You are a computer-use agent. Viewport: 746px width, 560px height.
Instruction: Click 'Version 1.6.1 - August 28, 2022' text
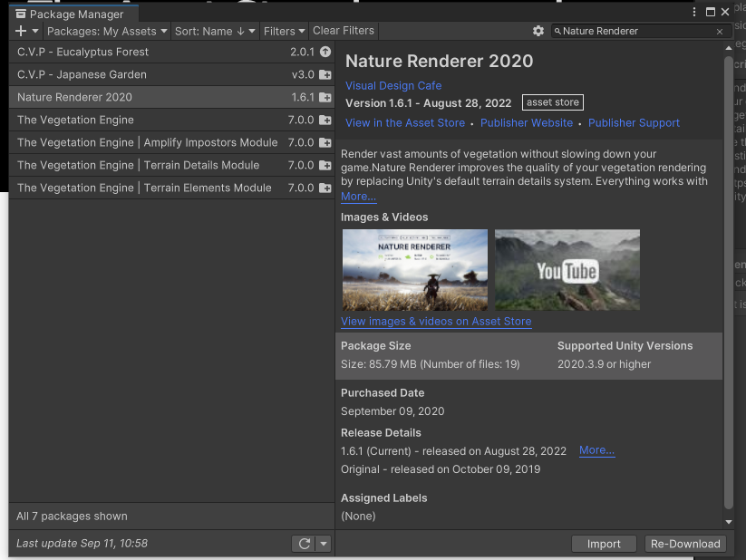click(428, 103)
